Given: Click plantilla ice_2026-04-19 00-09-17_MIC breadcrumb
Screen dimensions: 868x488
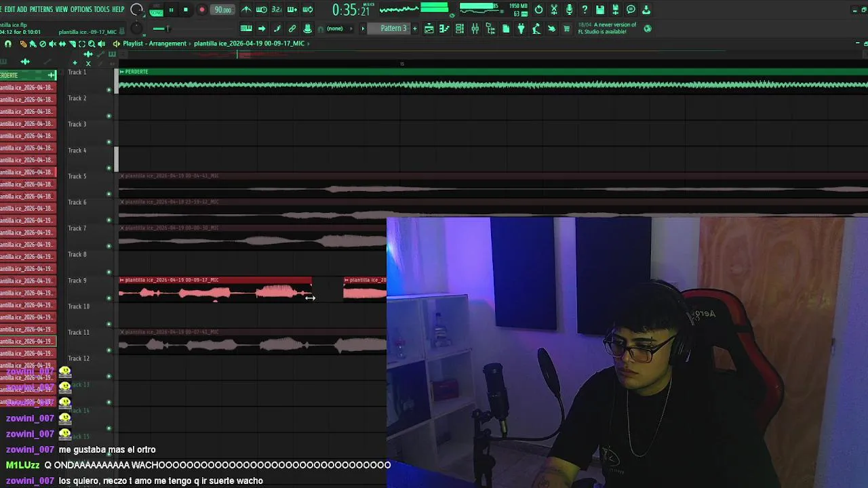Looking at the screenshot, I should (x=249, y=43).
